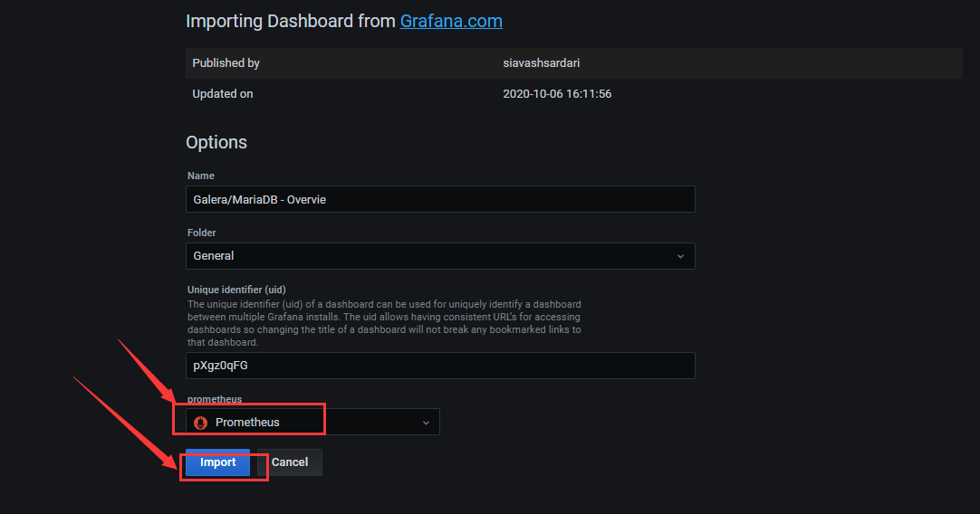Screen dimensions: 980x514
Task: Click the Folder field label
Action: point(201,233)
